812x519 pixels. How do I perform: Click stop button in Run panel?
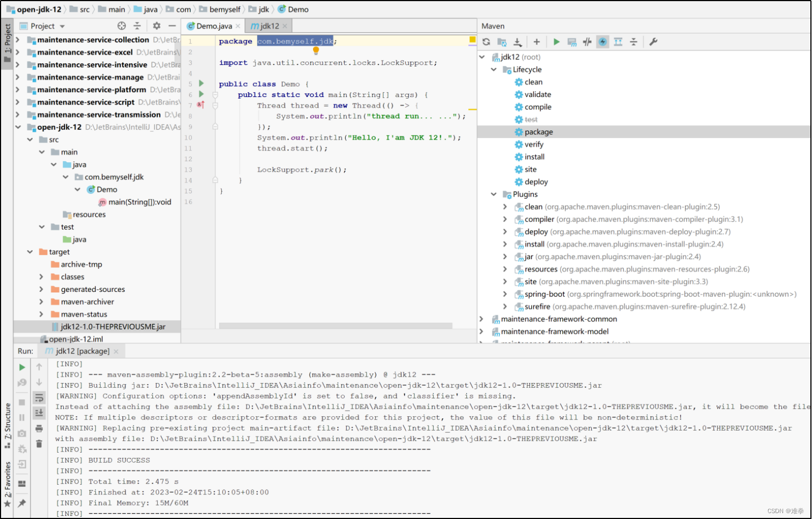pos(22,402)
